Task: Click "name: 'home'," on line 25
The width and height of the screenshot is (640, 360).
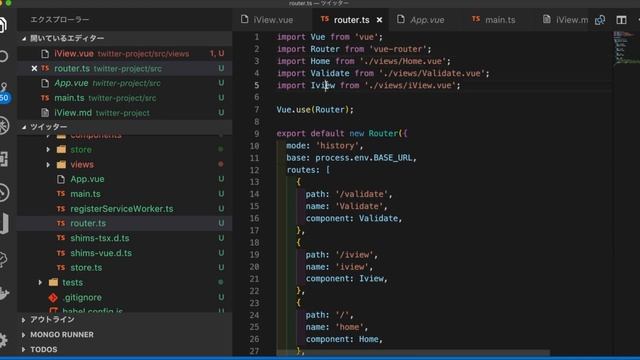Action: tap(337, 327)
